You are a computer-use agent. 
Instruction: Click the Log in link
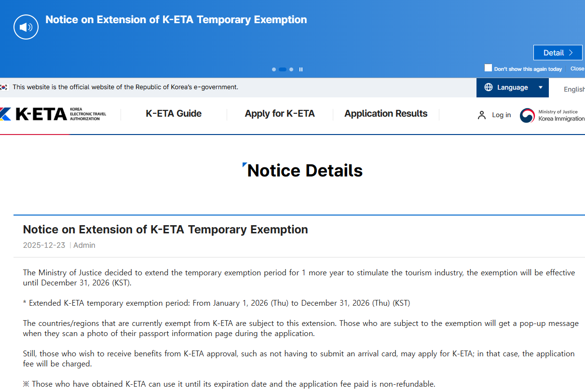(501, 115)
